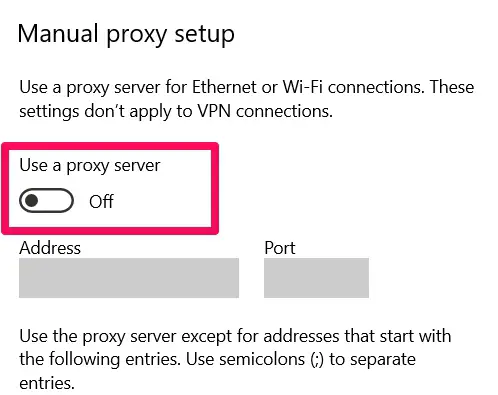Click the Port field label
The width and height of the screenshot is (498, 395).
click(x=280, y=248)
